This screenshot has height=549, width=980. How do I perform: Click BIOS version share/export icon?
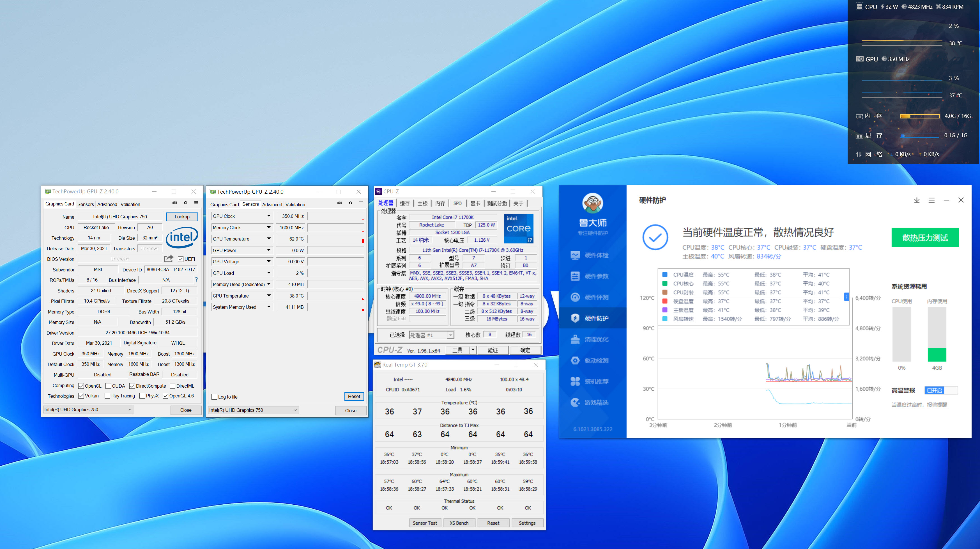[169, 259]
